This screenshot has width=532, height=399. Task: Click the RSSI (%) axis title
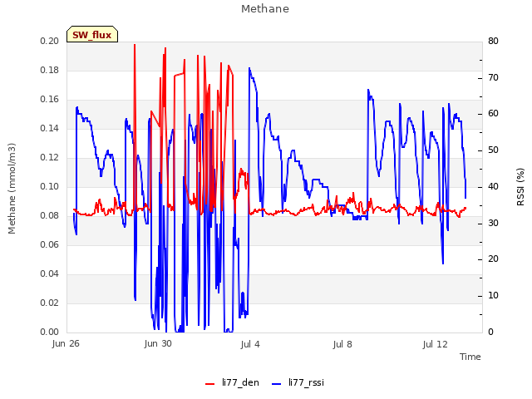[520, 187]
